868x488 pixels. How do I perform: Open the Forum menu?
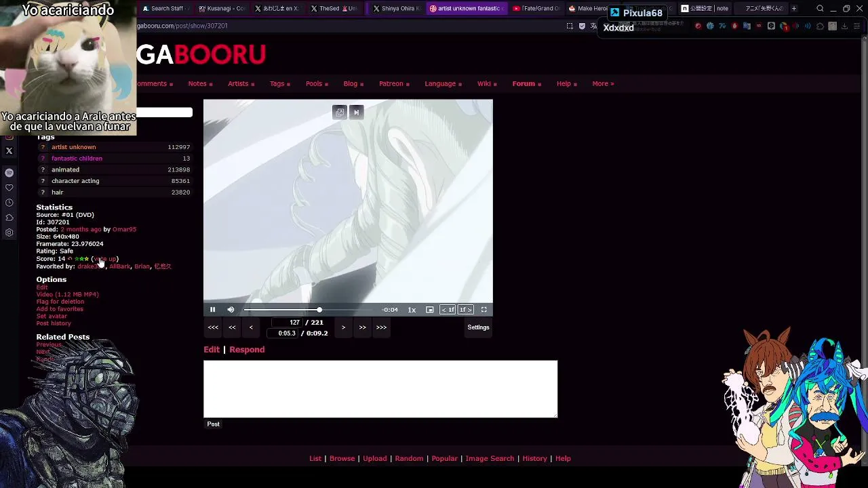tap(526, 84)
